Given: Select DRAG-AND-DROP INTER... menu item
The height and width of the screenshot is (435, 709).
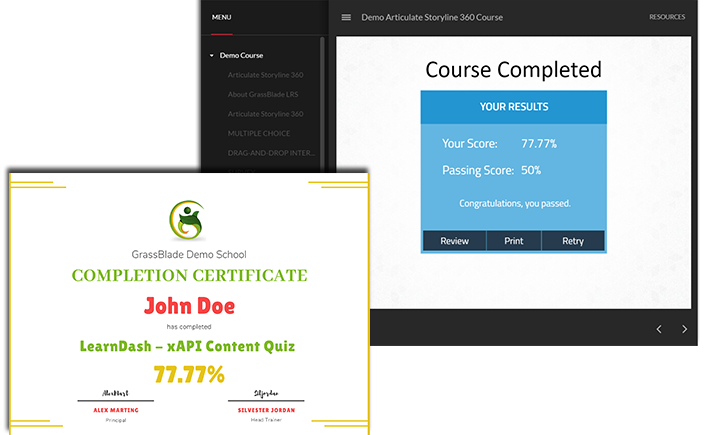Looking at the screenshot, I should click(271, 152).
